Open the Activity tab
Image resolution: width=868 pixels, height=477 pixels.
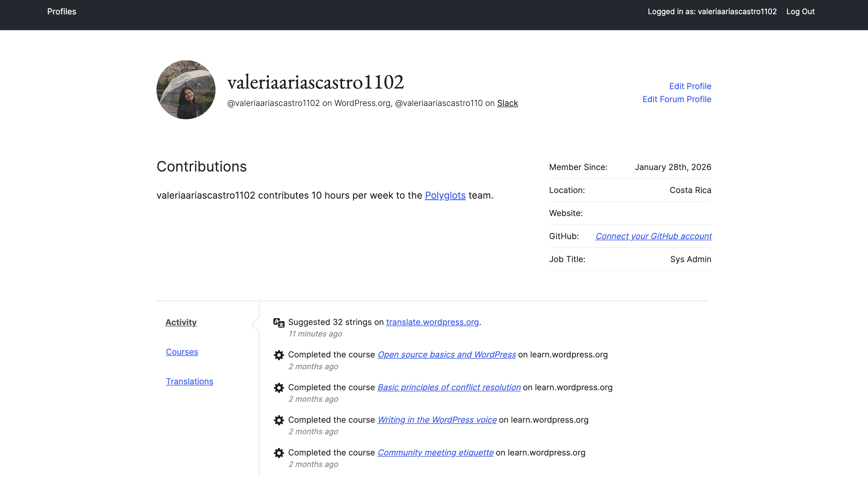pyautogui.click(x=181, y=322)
